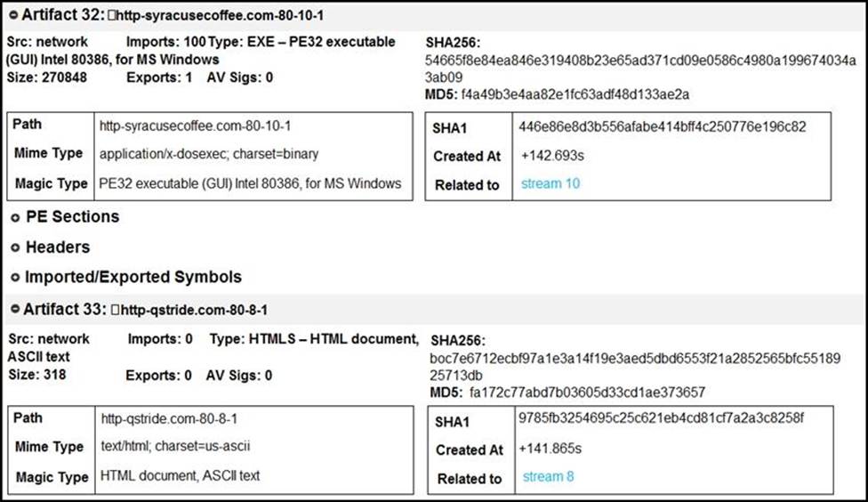
Task: Click the application/x-dosexec mime type value
Action: 209,154
